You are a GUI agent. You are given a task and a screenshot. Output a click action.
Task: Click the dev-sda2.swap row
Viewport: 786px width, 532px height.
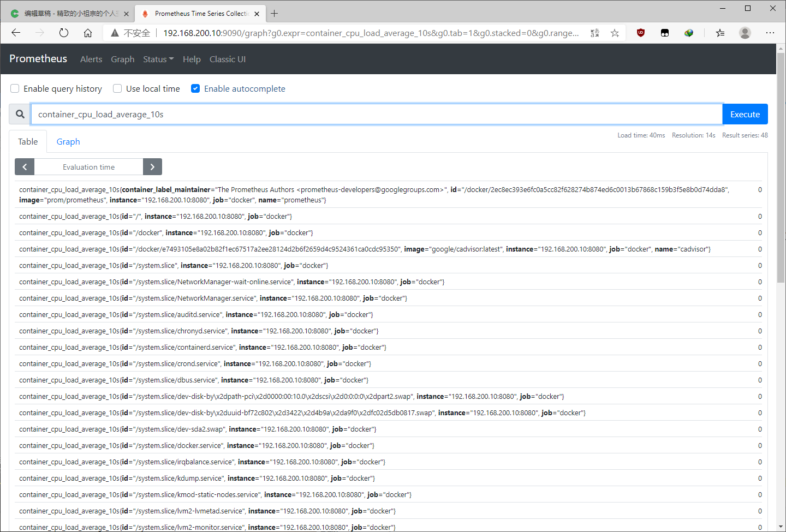point(388,429)
